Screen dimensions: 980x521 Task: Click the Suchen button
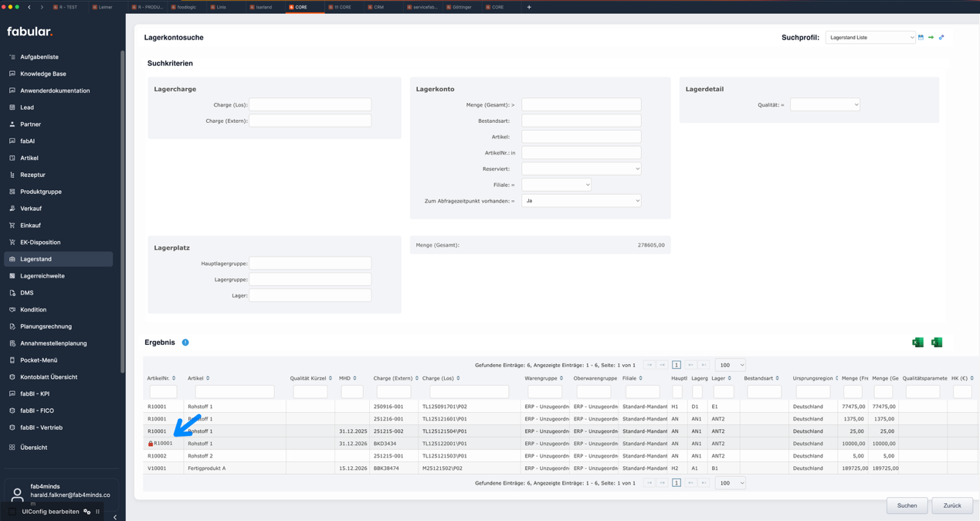[x=907, y=506]
